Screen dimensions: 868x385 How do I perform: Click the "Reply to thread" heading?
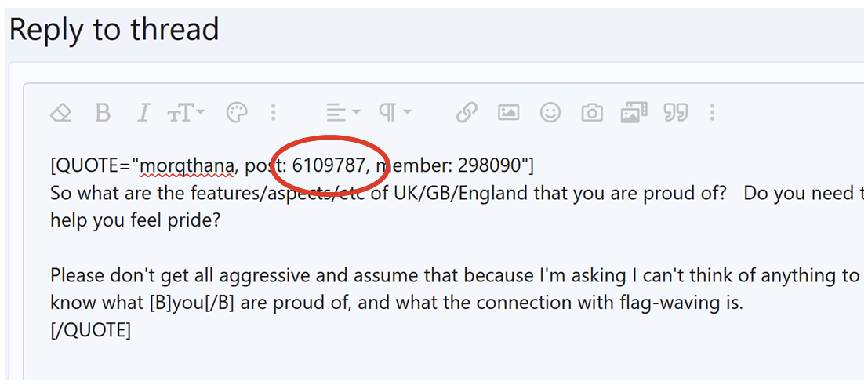pos(114,30)
